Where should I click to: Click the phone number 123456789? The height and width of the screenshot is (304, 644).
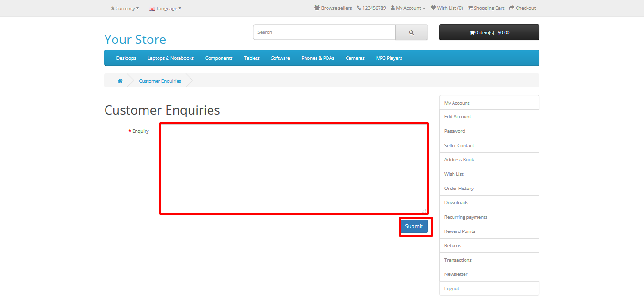[371, 8]
